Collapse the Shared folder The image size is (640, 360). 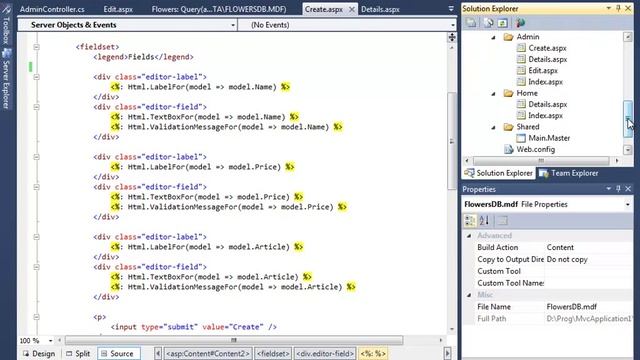(493, 127)
